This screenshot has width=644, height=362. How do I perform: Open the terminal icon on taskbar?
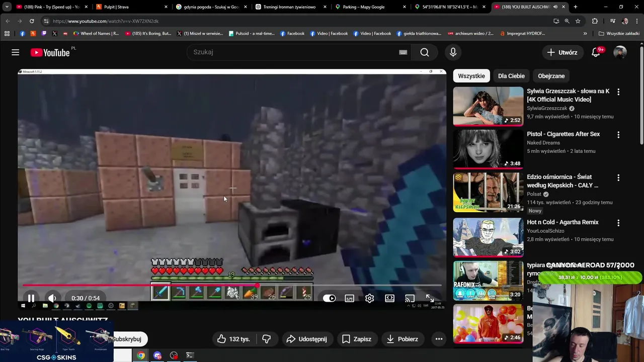click(x=190, y=355)
